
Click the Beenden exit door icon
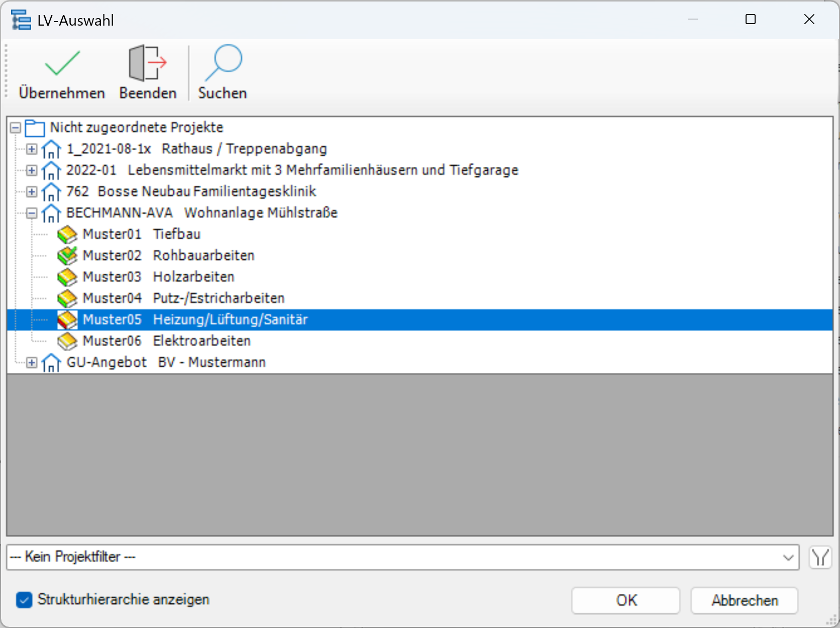147,63
